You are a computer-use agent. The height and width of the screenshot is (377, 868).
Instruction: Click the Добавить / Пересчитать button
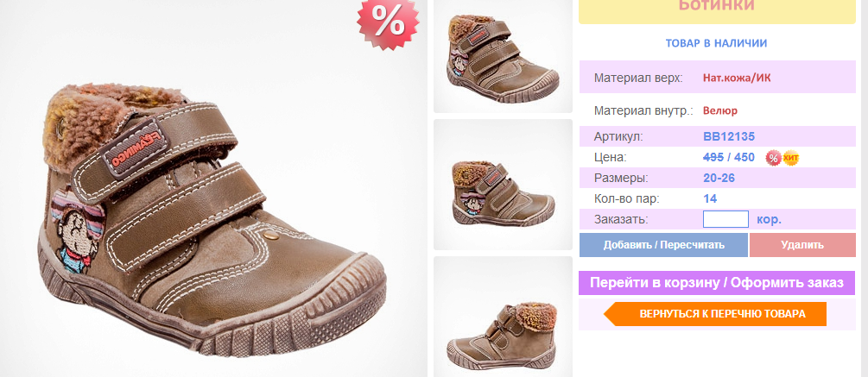click(x=663, y=245)
